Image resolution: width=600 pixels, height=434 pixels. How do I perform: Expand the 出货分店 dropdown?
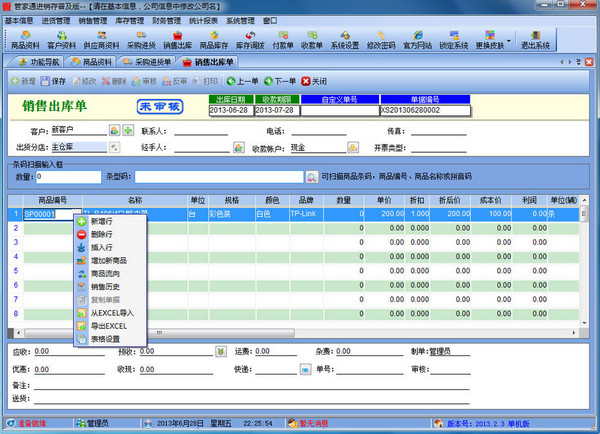tap(113, 147)
